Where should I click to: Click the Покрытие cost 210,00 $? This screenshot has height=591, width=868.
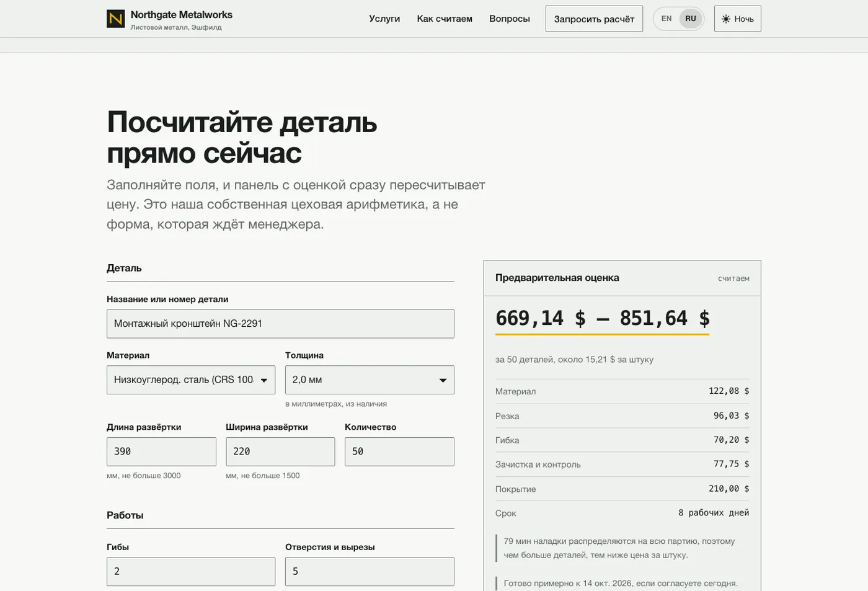(x=728, y=489)
